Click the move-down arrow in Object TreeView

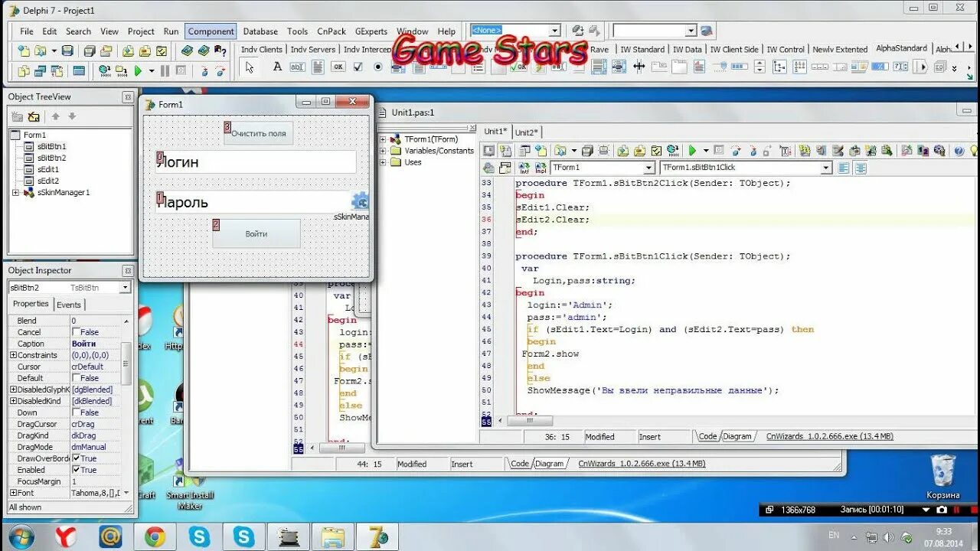click(72, 116)
